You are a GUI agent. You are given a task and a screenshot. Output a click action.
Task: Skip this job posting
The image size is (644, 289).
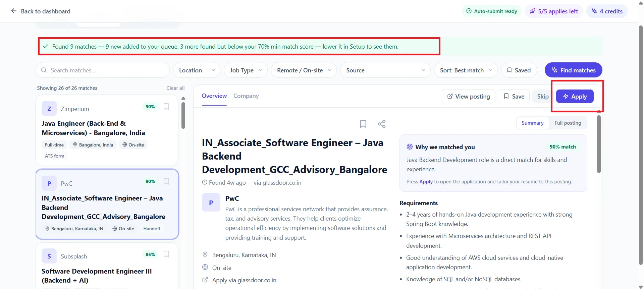tap(543, 96)
